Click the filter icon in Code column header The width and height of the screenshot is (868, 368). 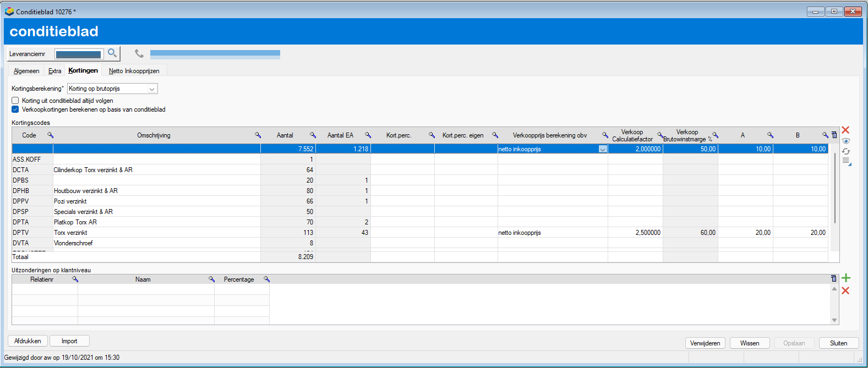pyautogui.click(x=50, y=135)
